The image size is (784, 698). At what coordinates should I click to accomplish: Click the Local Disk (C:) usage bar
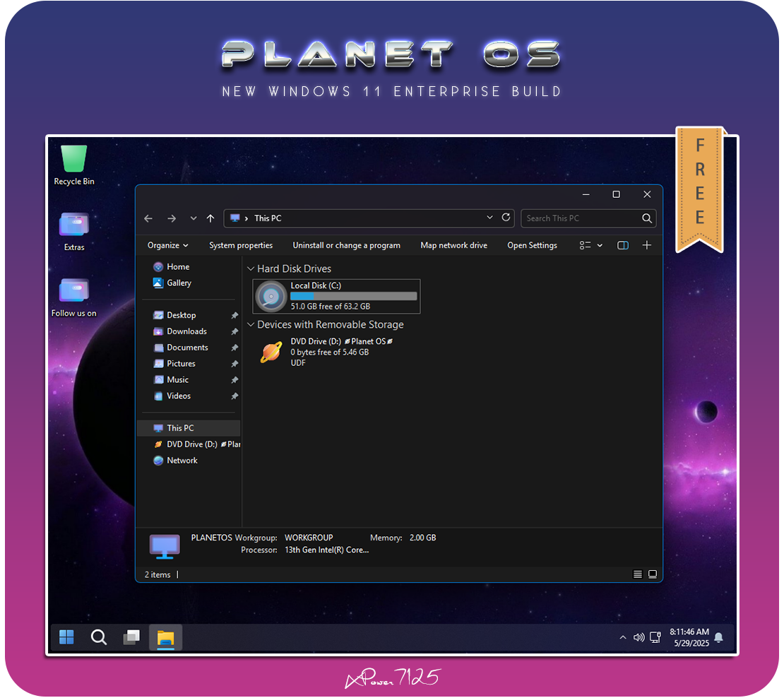353,296
